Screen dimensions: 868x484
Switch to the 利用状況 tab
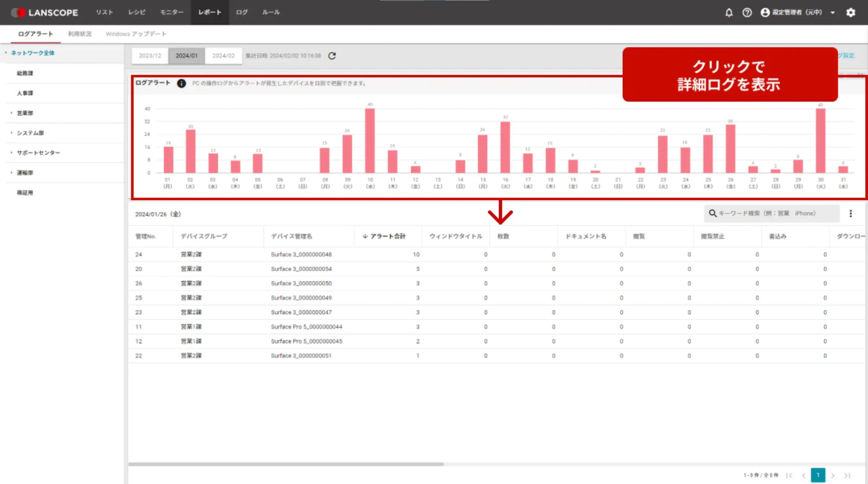pos(79,34)
